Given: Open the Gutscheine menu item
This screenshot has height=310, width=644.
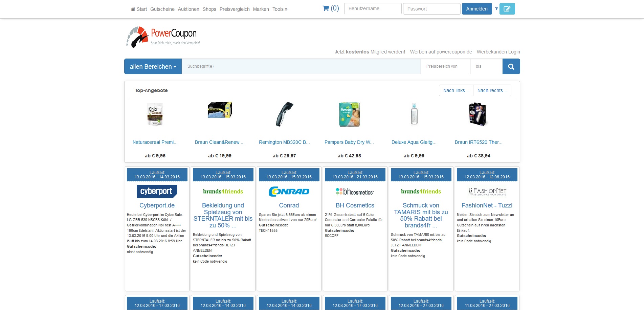Looking at the screenshot, I should pyautogui.click(x=162, y=9).
